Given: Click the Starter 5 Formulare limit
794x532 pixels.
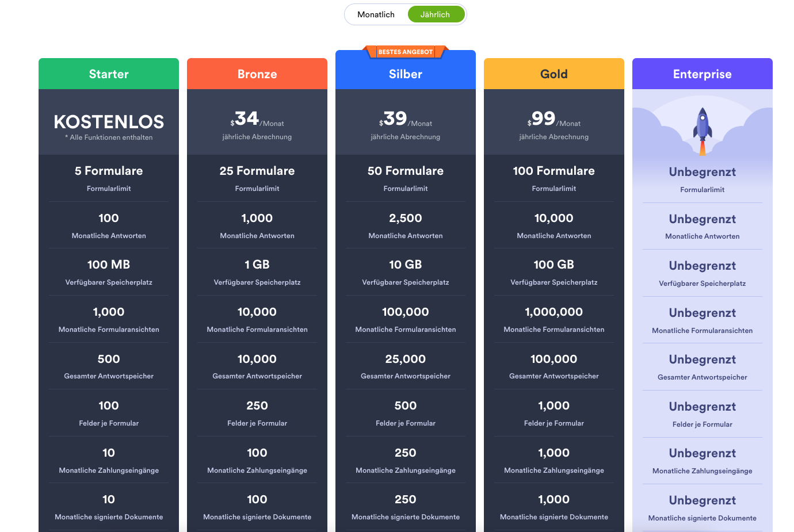Looking at the screenshot, I should point(109,171).
